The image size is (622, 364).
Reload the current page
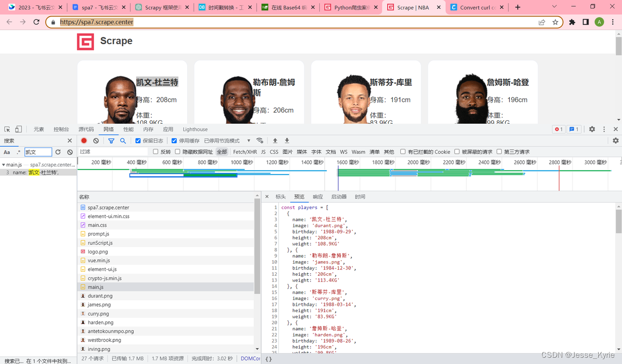point(36,22)
